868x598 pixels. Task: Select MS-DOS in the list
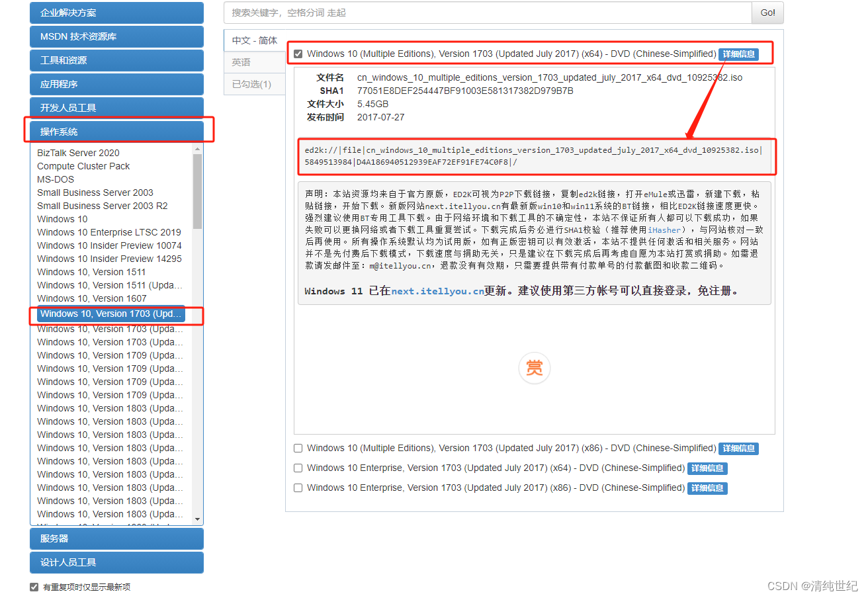point(56,179)
